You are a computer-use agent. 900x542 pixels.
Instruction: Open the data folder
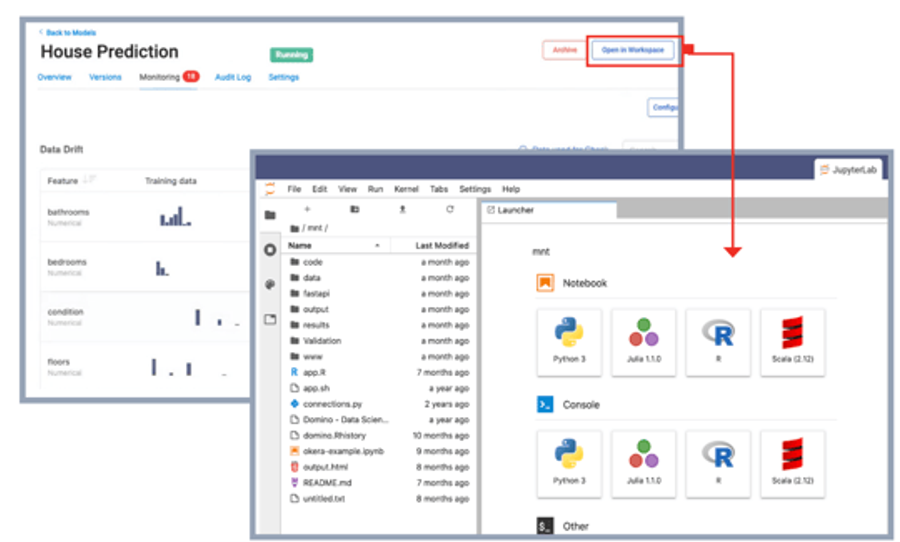(x=379, y=278)
